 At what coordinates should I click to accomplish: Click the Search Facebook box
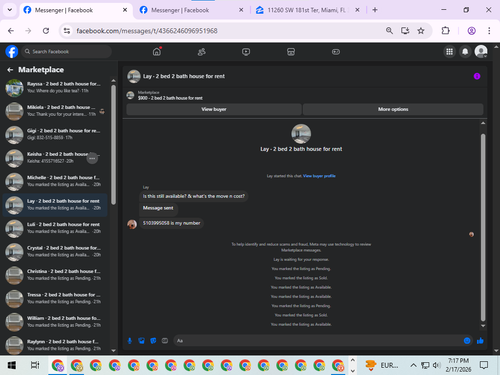click(x=67, y=52)
